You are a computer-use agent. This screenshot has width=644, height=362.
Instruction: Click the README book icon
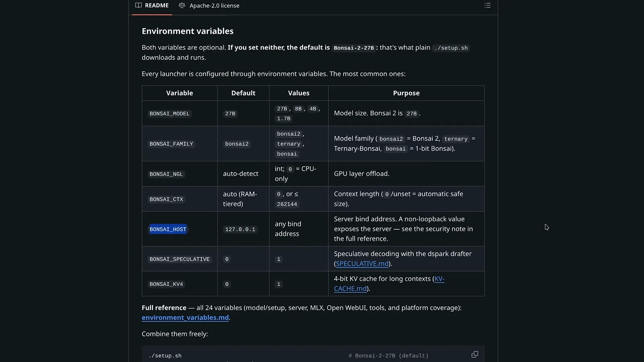point(138,5)
